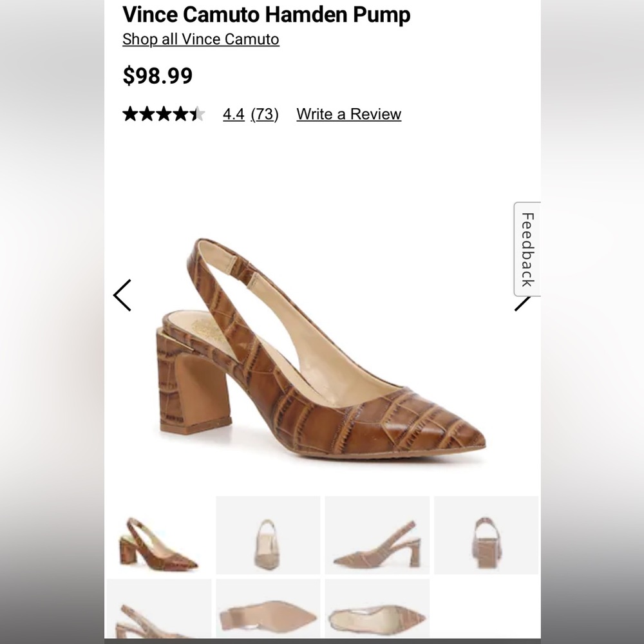644x644 pixels.
Task: Select the front-facing pump thumbnail
Action: pos(267,535)
